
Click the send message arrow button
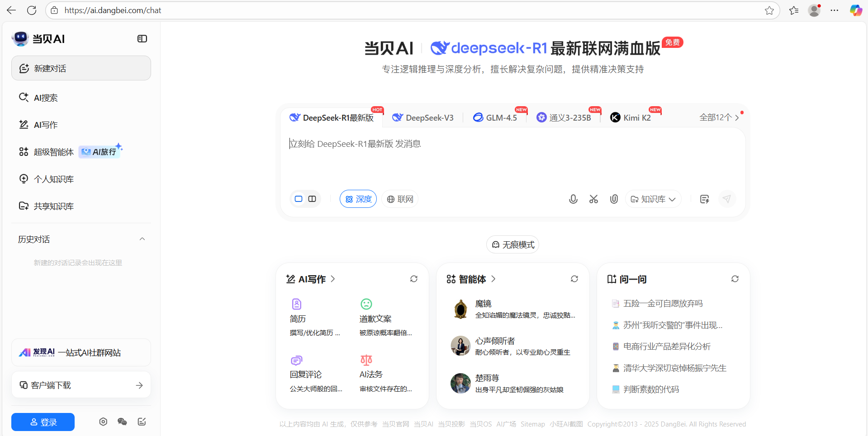[727, 199]
